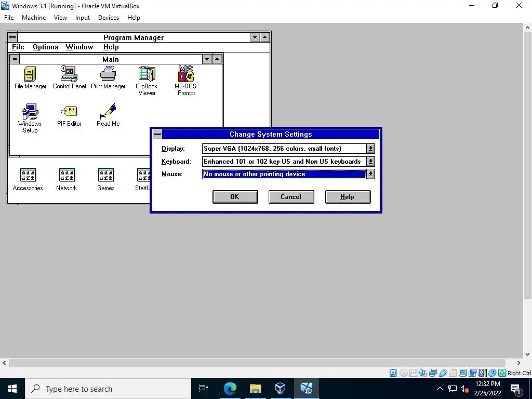Viewport: 532px width, 399px height.
Task: Click the display indicator in status bar
Action: (x=462, y=373)
